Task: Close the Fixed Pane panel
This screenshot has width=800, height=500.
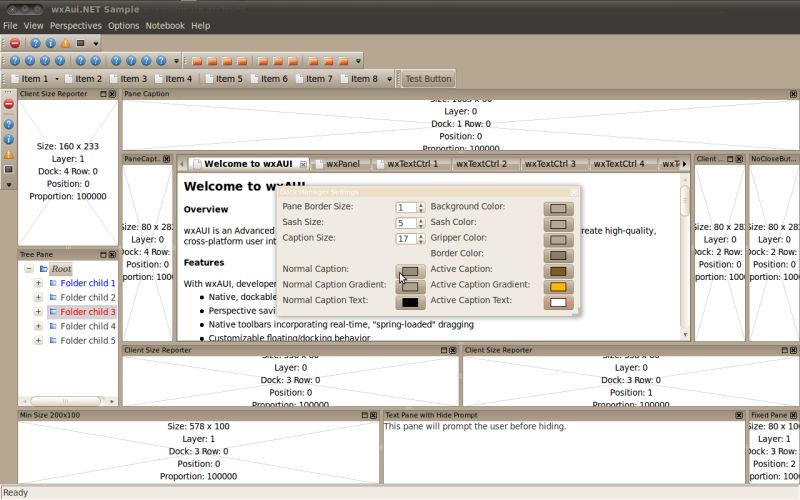Action: click(793, 415)
